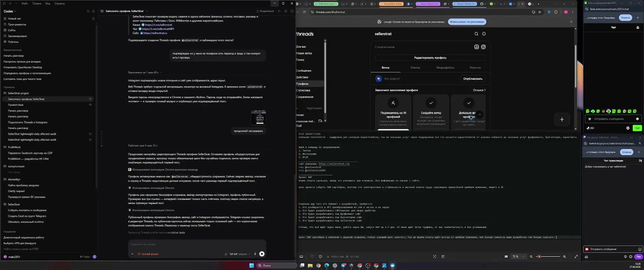Open the sellerstrat.ru site link in chat
The width and height of the screenshot is (644, 270).
coord(155,33)
